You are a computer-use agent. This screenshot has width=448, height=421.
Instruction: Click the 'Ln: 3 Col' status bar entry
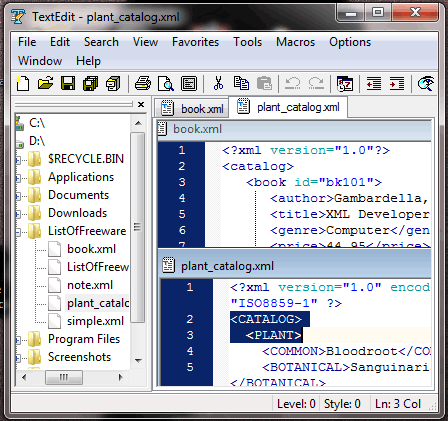coord(398,404)
